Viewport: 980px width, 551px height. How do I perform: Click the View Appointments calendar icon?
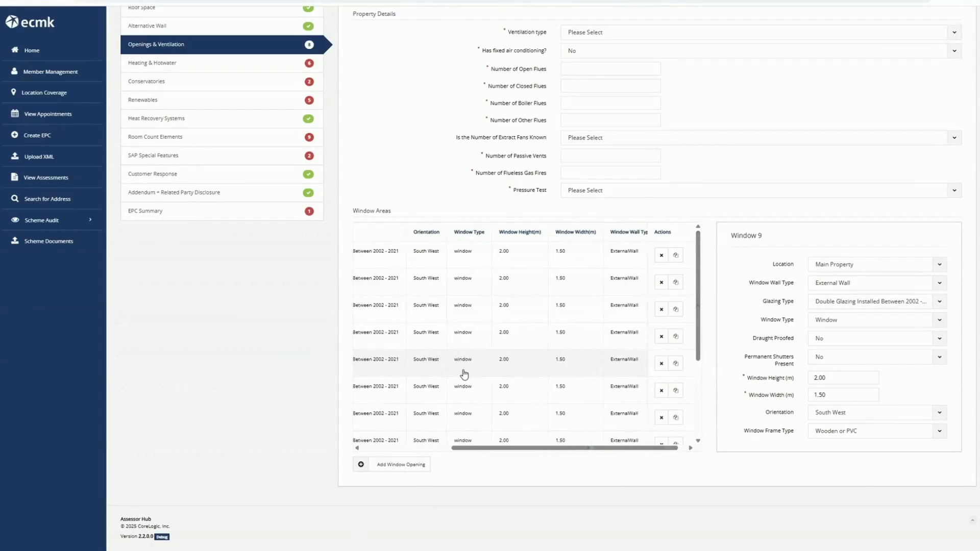click(15, 114)
